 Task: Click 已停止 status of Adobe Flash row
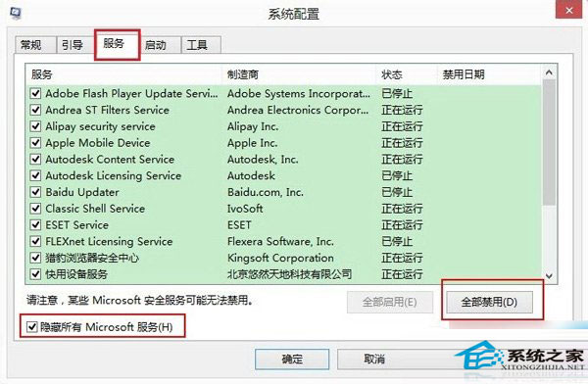pyautogui.click(x=397, y=93)
